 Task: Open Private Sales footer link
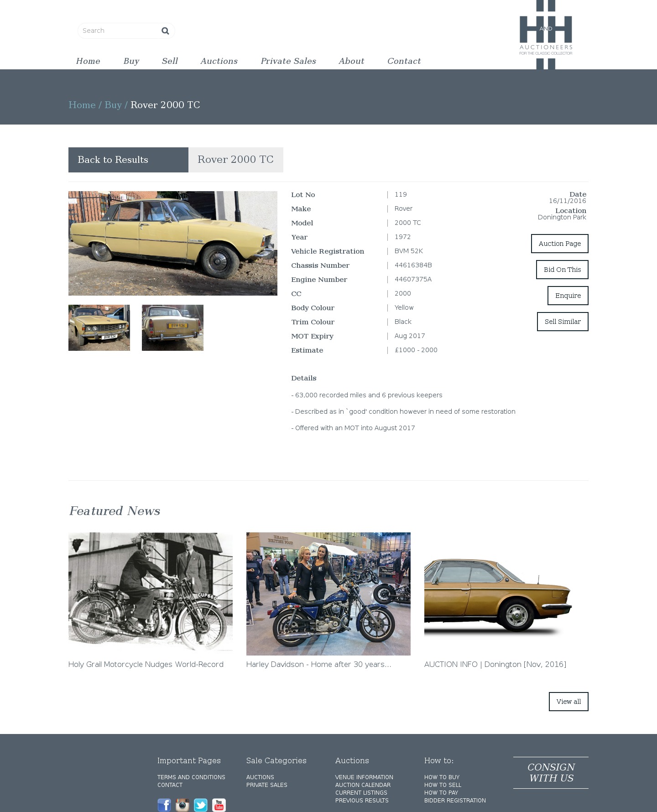[x=267, y=785]
